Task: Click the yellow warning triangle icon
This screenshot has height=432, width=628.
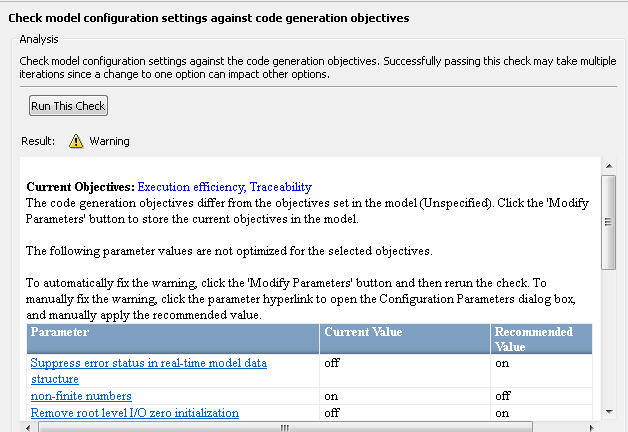Action: tap(76, 141)
